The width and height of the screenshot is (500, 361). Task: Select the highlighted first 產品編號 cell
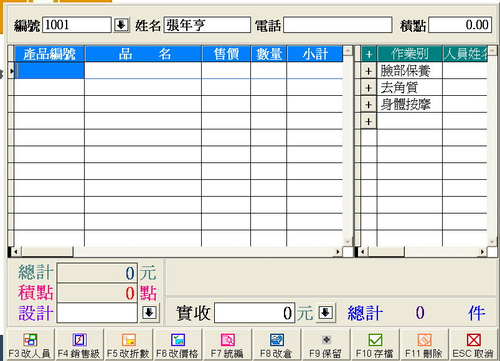49,71
